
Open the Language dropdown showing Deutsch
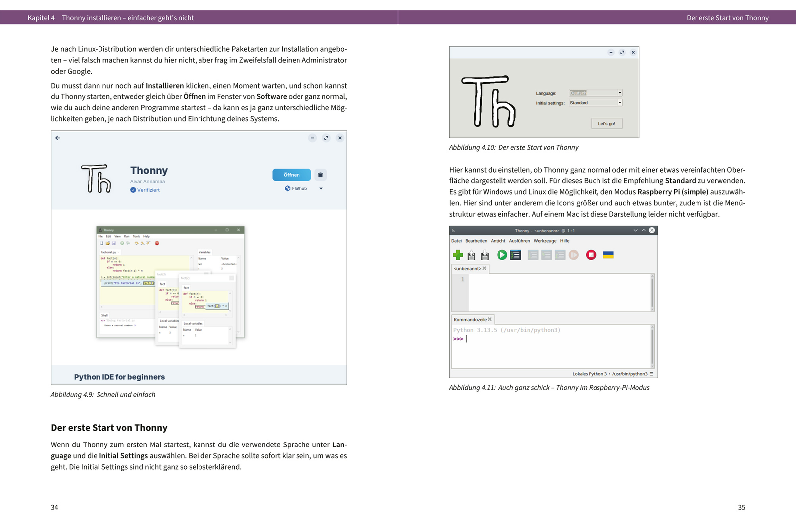click(x=596, y=93)
